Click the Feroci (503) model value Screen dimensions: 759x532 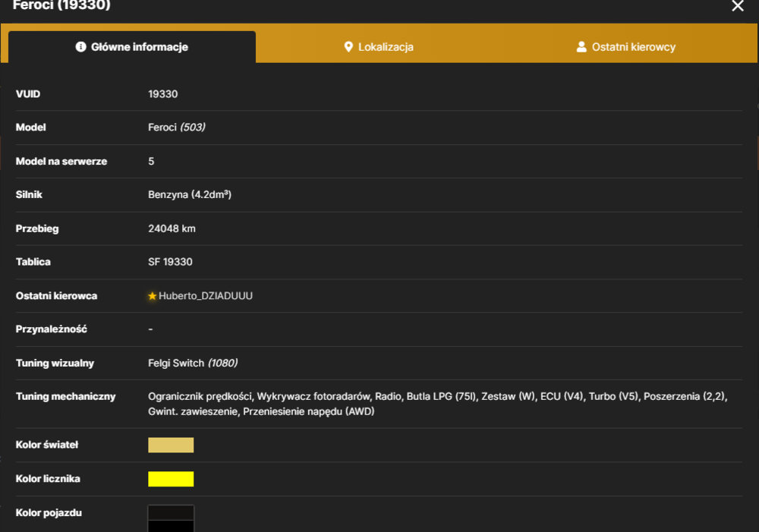(x=177, y=127)
